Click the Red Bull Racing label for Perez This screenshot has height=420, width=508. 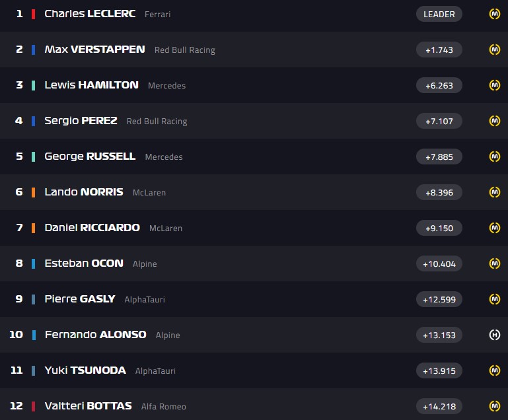pyautogui.click(x=157, y=122)
